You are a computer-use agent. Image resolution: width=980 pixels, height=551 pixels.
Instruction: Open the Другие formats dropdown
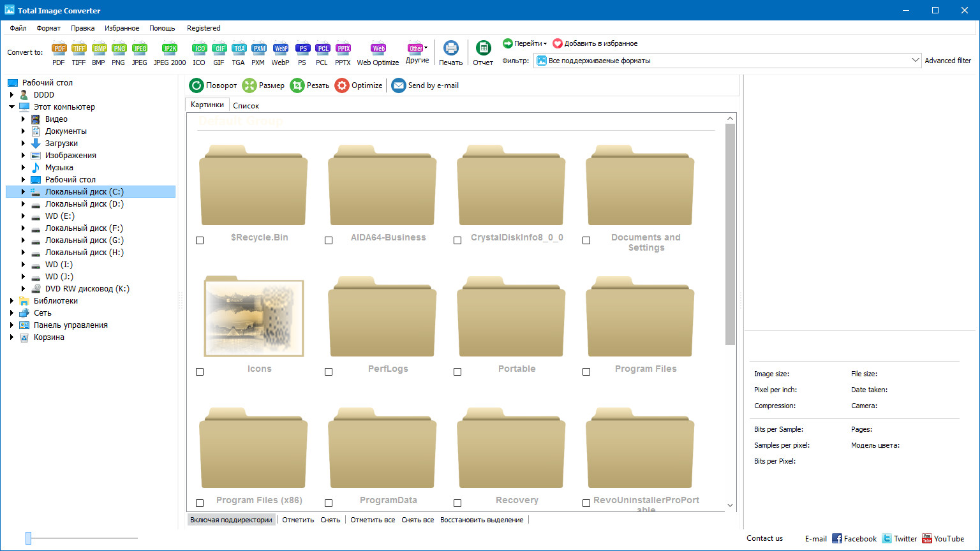[417, 52]
